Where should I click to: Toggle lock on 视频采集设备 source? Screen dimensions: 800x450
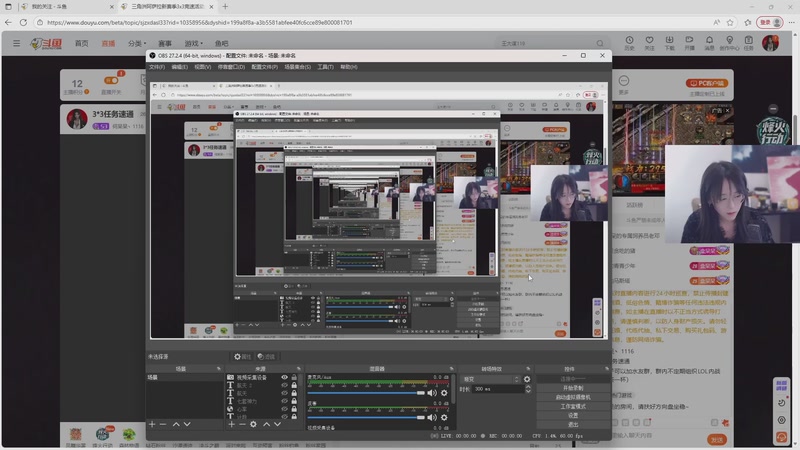[294, 378]
